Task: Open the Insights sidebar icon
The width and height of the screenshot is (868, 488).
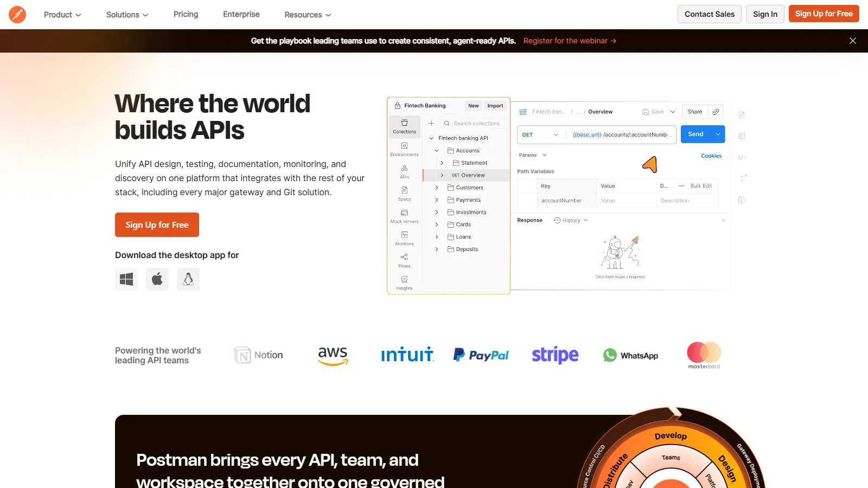Action: coord(405,282)
